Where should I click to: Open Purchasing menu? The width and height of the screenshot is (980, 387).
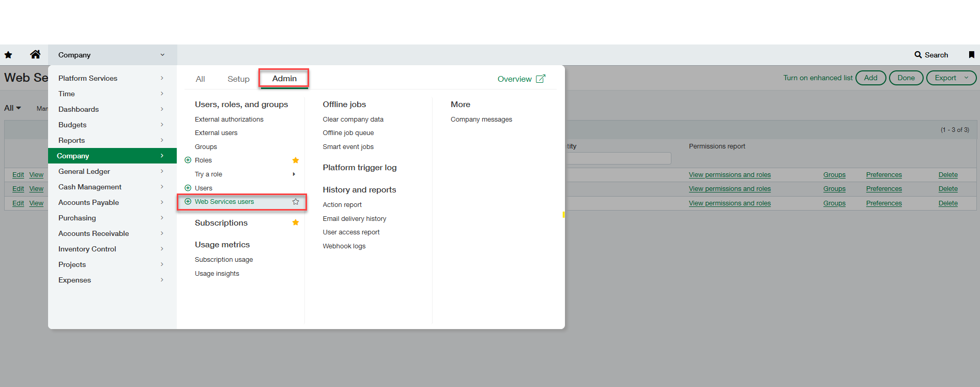[112, 218]
